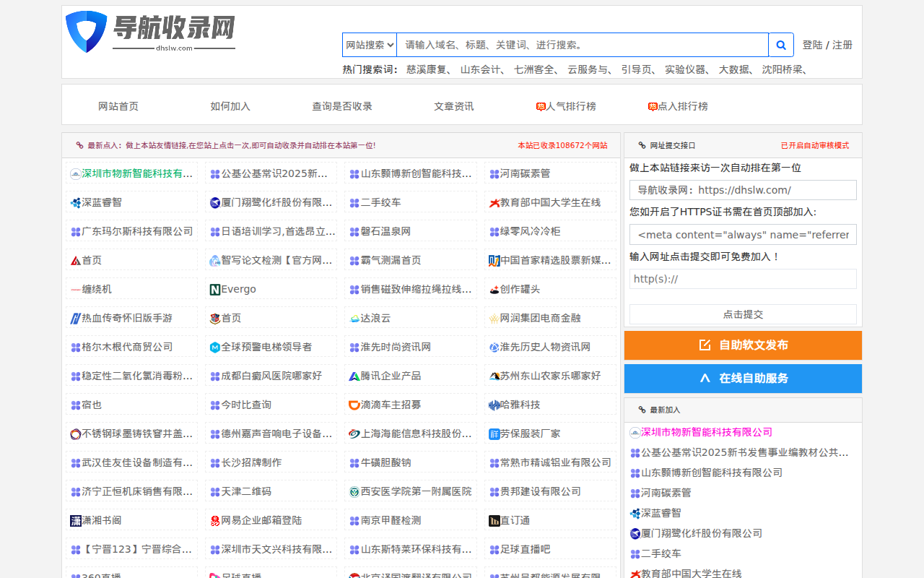Click 自助软文发布 orange button
The width and height of the screenshot is (924, 578).
[743, 345]
